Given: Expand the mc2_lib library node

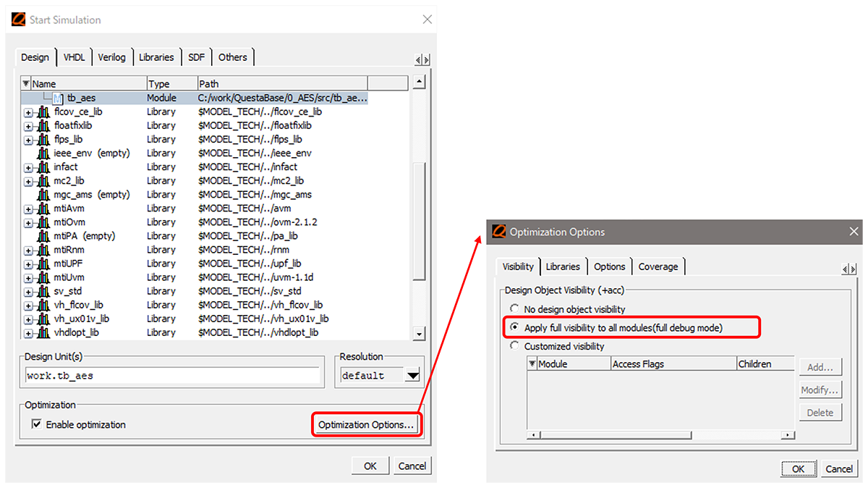Looking at the screenshot, I should click(28, 182).
